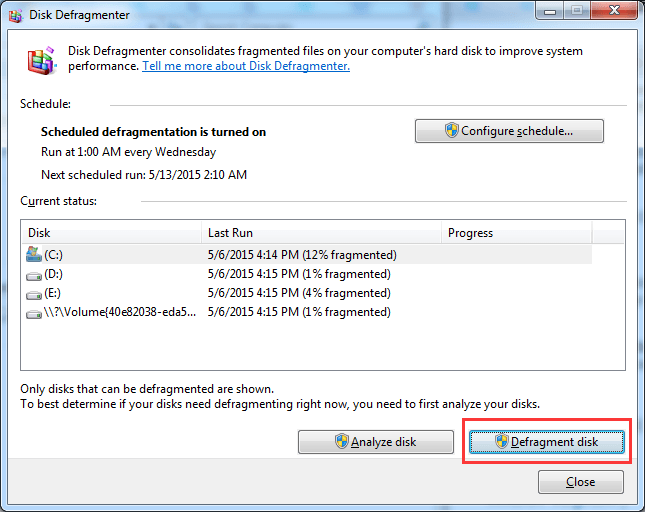Screen dimensions: 645x512
Task: Select the (D:) drive icon
Action: pos(34,274)
